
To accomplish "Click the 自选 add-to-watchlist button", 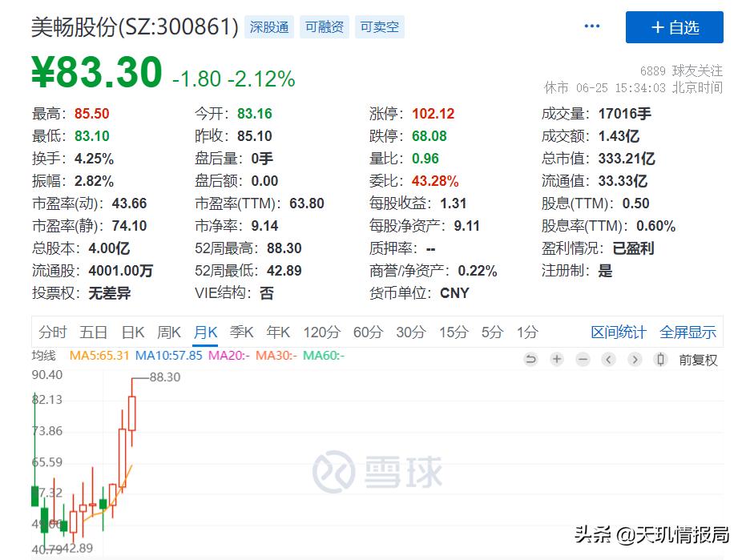I will (x=674, y=26).
